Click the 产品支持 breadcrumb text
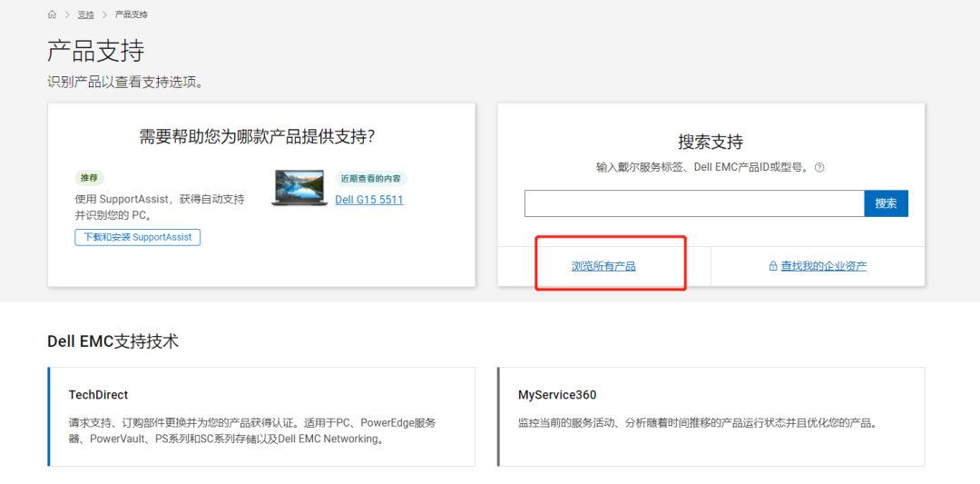 132,15
